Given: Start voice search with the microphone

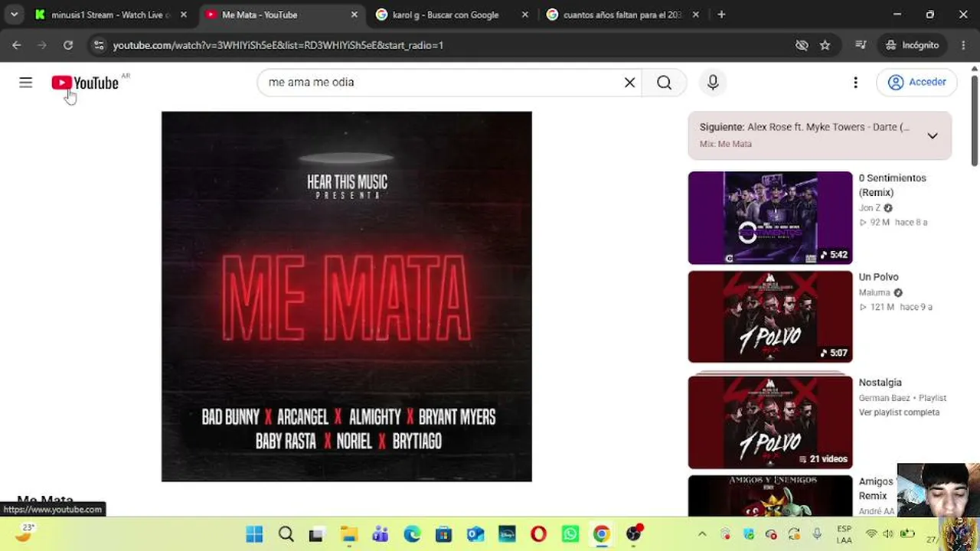Looking at the screenshot, I should pos(713,83).
